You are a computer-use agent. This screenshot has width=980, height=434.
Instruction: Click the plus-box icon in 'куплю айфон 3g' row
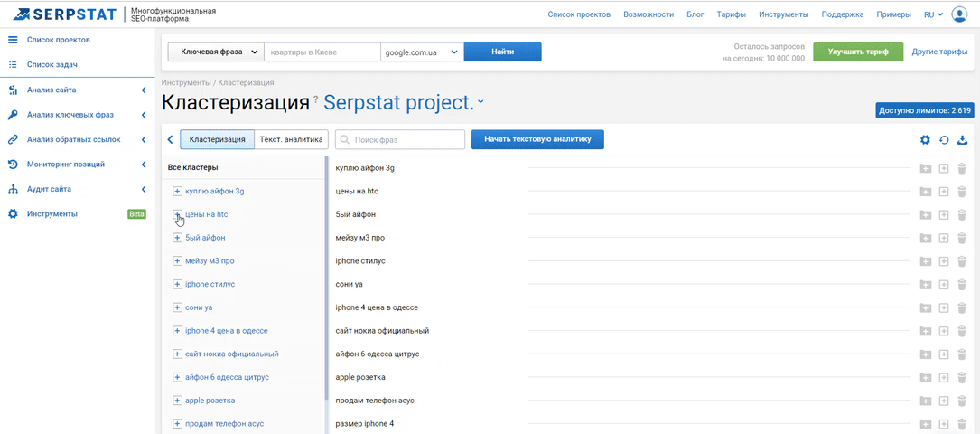945,168
